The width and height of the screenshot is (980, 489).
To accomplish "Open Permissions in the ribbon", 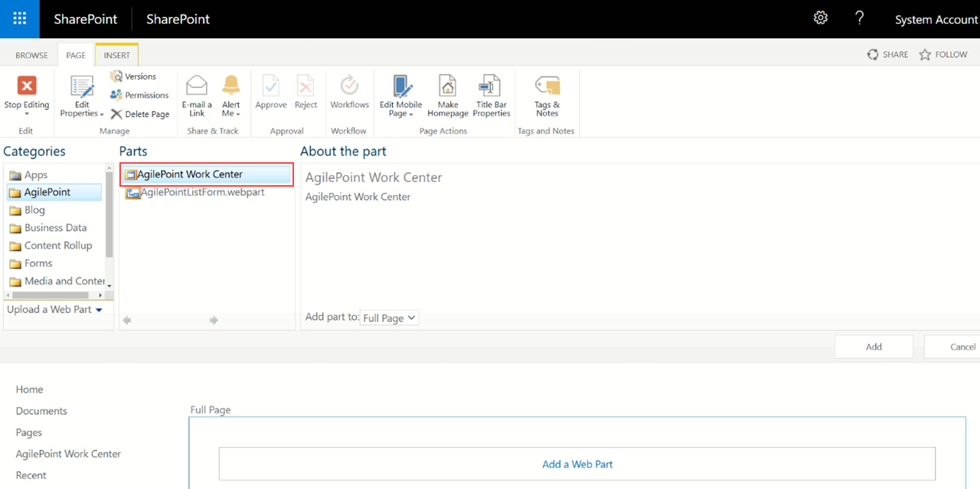I will tap(139, 95).
